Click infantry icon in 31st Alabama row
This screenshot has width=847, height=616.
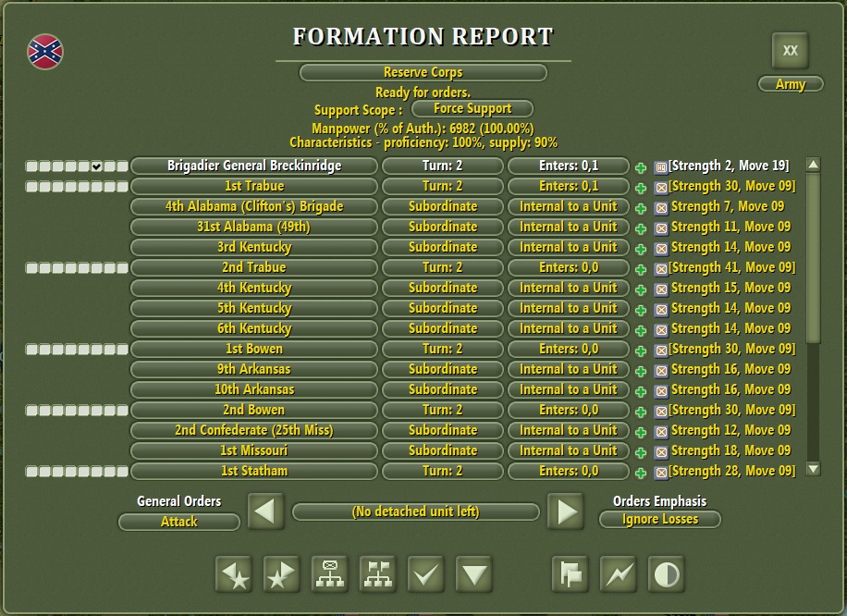661,228
